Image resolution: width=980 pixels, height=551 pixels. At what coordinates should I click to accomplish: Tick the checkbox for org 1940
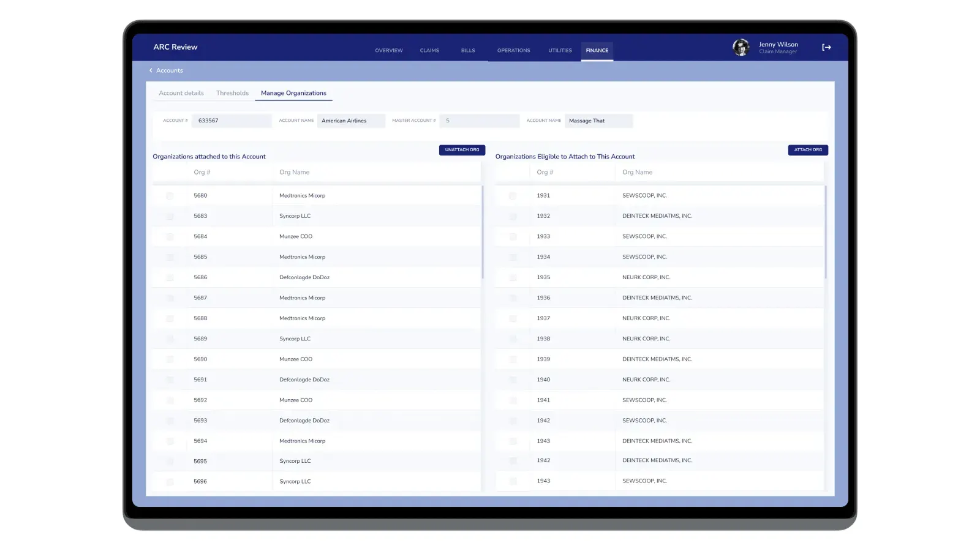[513, 380]
